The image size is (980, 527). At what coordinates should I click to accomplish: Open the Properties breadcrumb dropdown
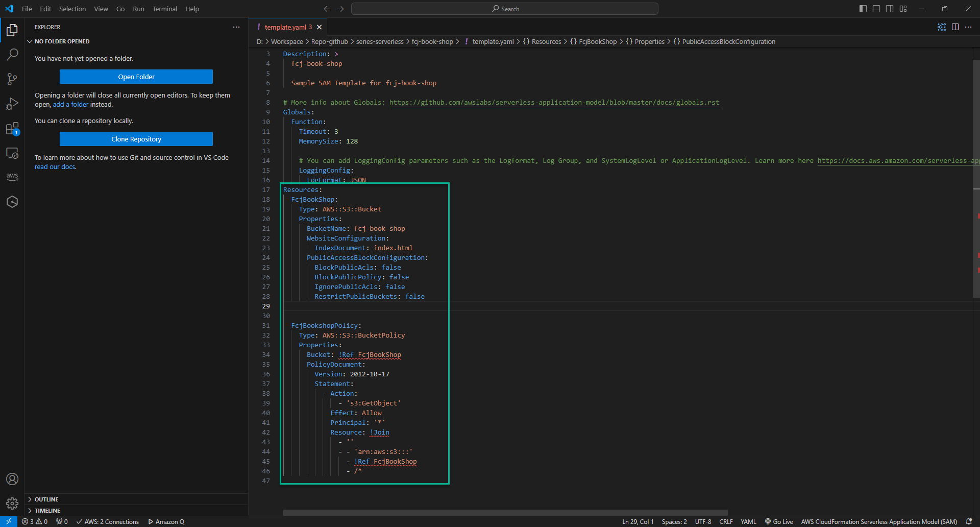pos(645,41)
